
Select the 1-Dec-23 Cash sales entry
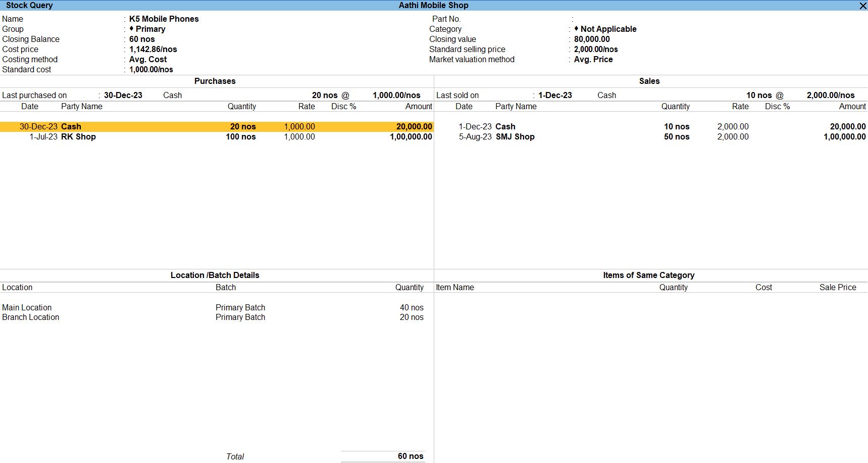[x=651, y=126]
